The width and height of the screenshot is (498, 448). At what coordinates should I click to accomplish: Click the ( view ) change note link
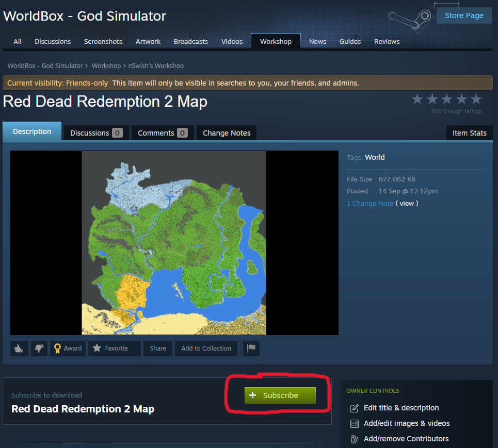click(407, 203)
